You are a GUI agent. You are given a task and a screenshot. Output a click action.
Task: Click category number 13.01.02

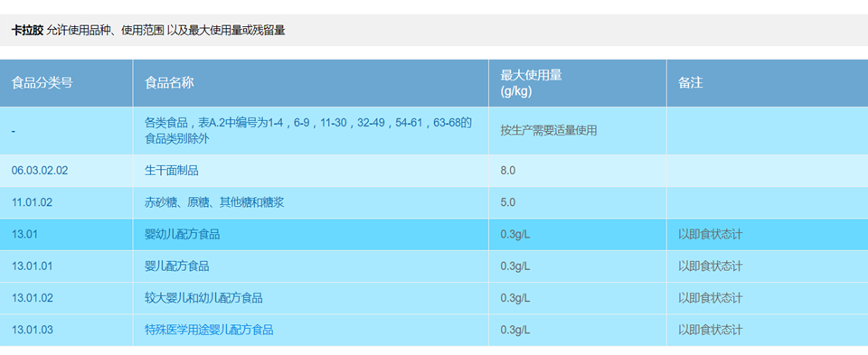tap(33, 299)
